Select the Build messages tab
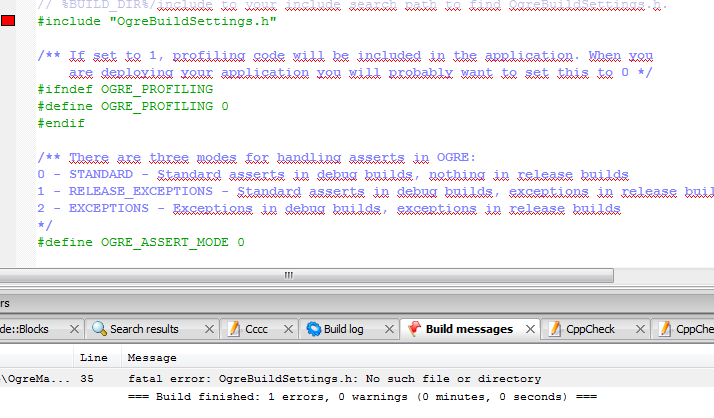Screen dimensions: 714x418 coord(469,329)
